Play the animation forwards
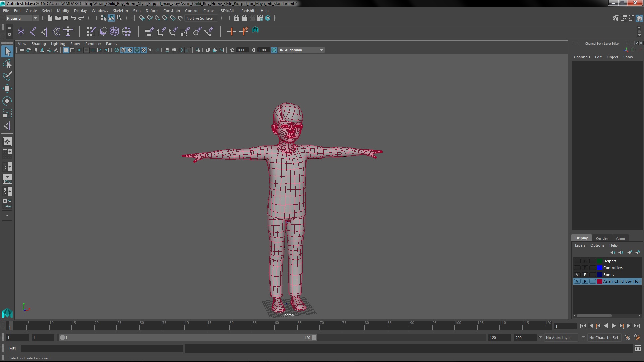644x362 pixels. 613,326
